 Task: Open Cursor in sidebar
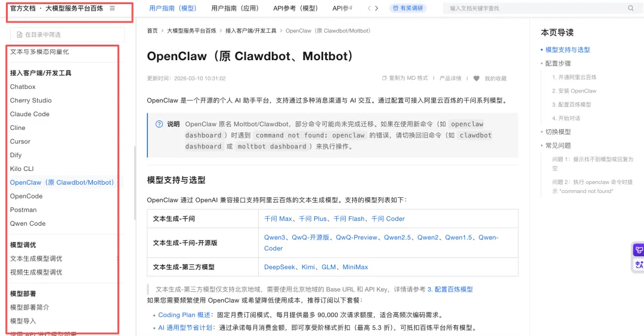(20, 141)
